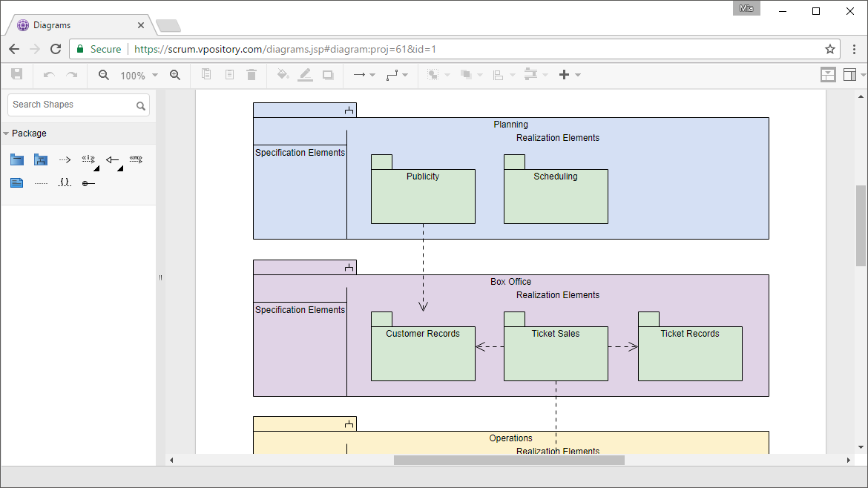Image resolution: width=868 pixels, height=488 pixels.
Task: Close the Diagrams browser tab
Action: tap(141, 25)
